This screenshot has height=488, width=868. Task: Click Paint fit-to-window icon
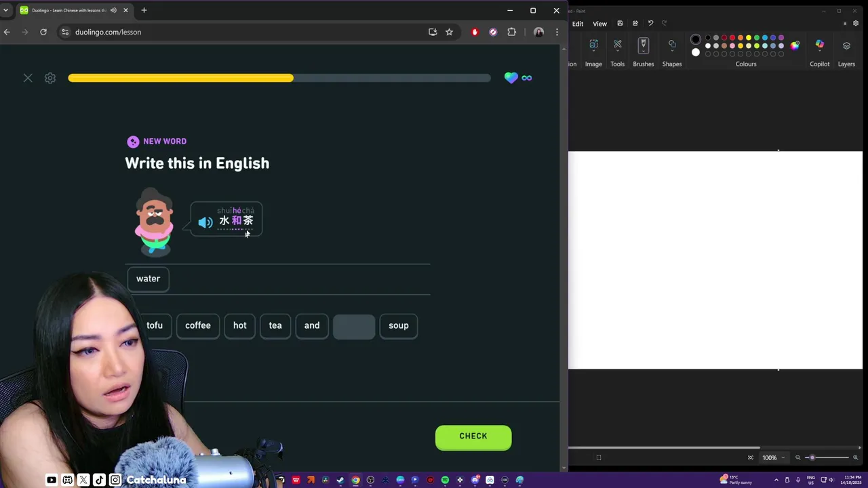751,457
